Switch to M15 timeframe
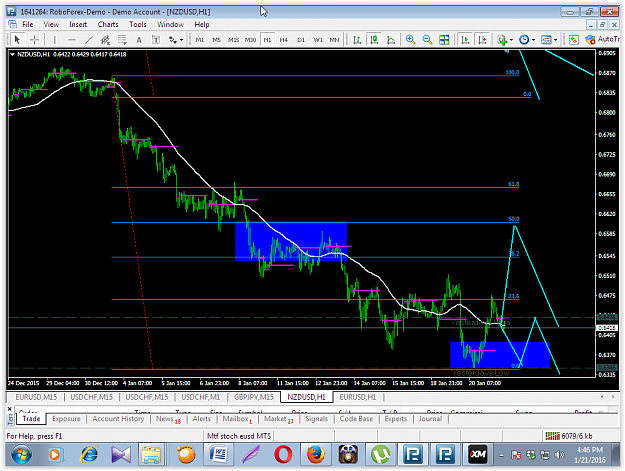This screenshot has height=471, width=625. coord(234,39)
